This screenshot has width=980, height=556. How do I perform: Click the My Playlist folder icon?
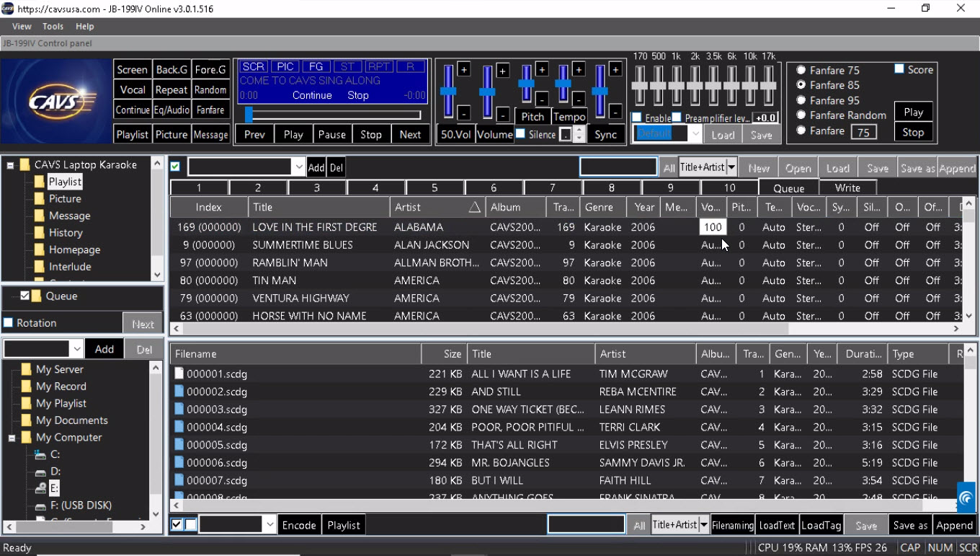(x=26, y=403)
